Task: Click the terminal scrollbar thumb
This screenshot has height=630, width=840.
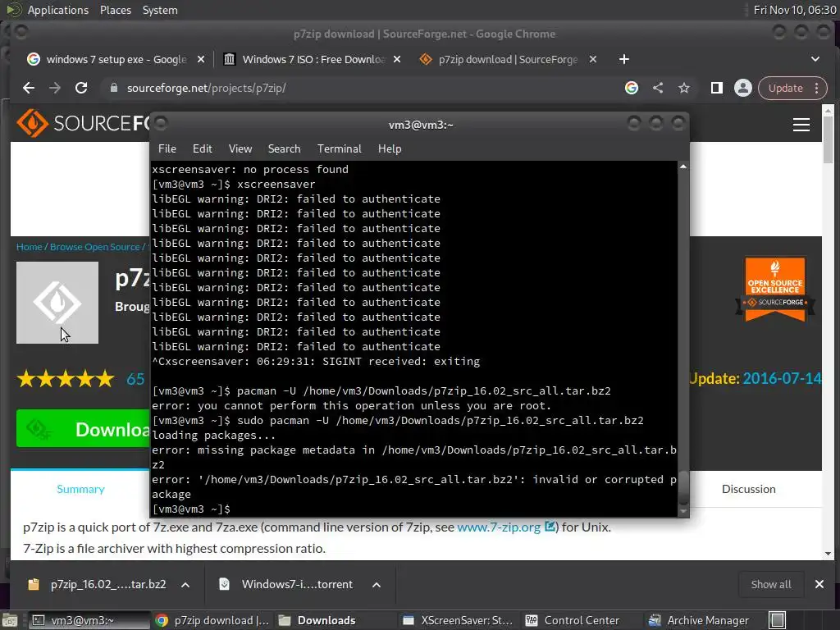Action: [683, 487]
